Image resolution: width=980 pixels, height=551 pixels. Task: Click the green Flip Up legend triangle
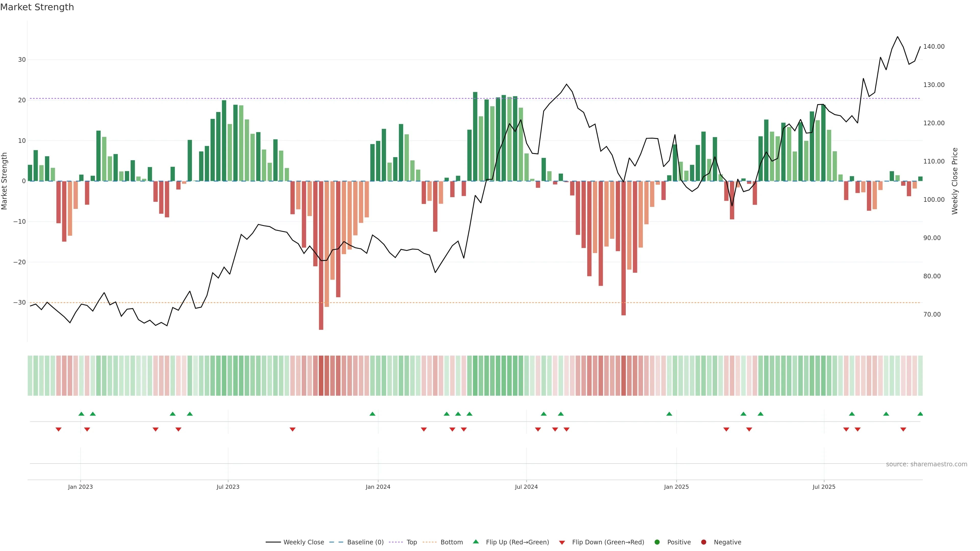coord(475,542)
